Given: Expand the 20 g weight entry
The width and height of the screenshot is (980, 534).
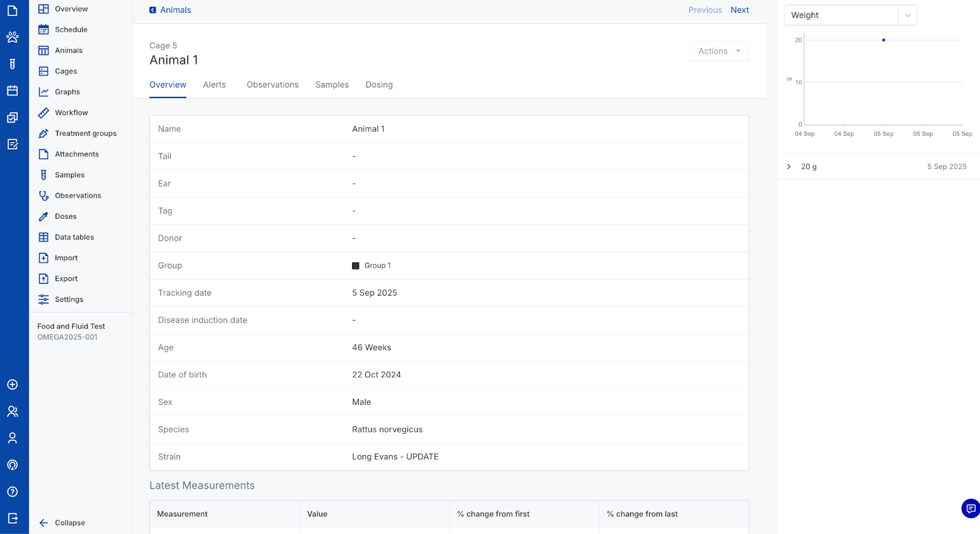Looking at the screenshot, I should [x=789, y=167].
